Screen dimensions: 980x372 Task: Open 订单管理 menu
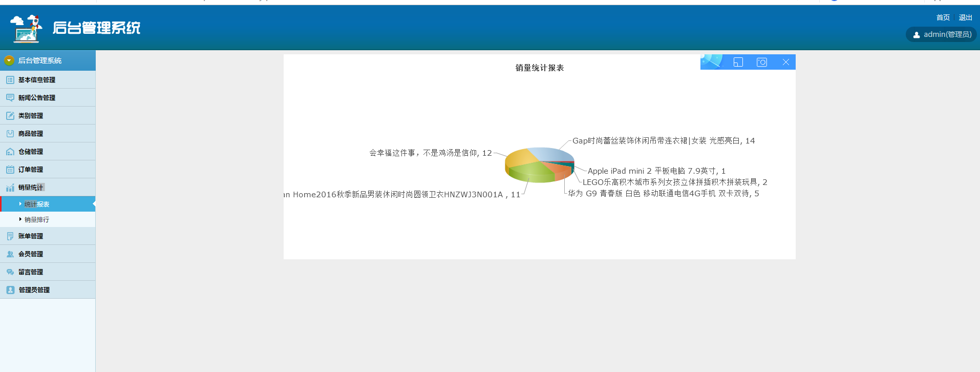pos(48,170)
